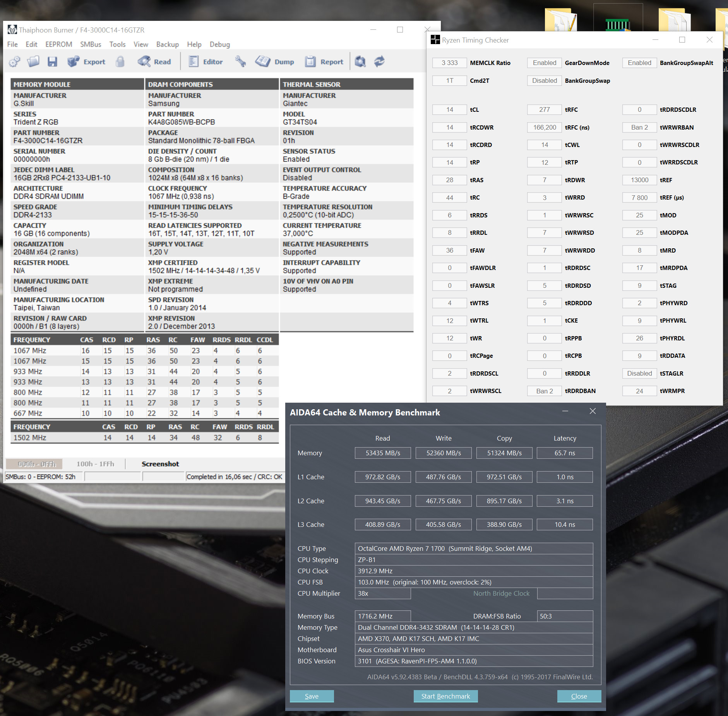Open the Debug menu
Viewport: 728px width, 716px height.
(x=220, y=44)
